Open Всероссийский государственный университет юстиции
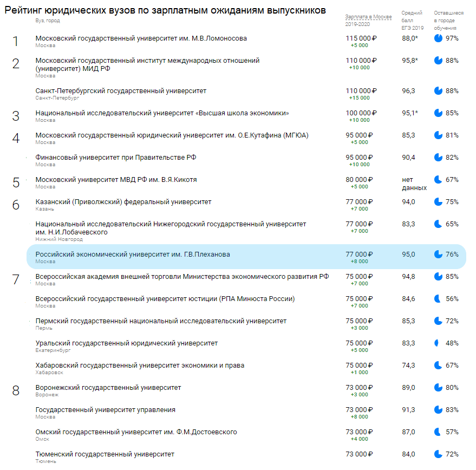Viewport: 476px width, 470px height. [165, 299]
